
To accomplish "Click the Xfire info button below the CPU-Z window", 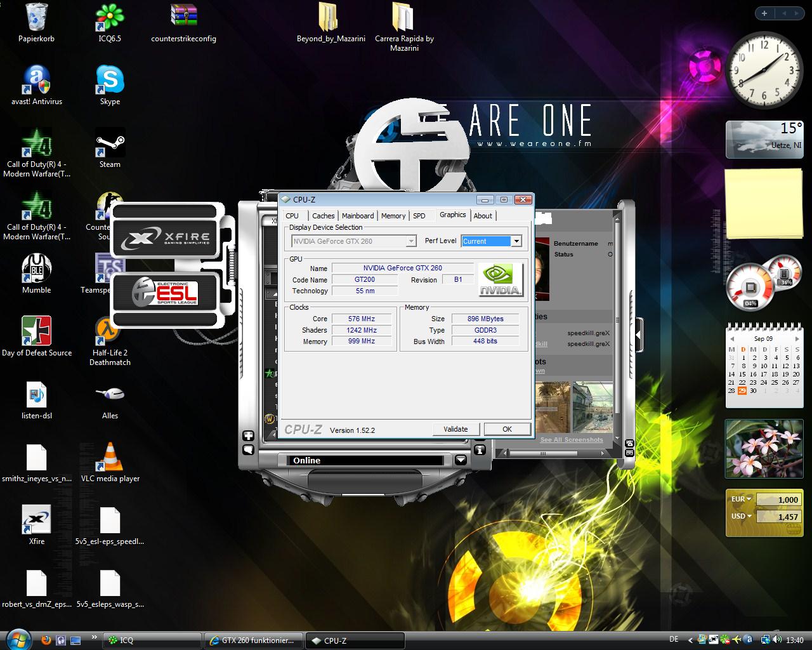I will (x=480, y=449).
